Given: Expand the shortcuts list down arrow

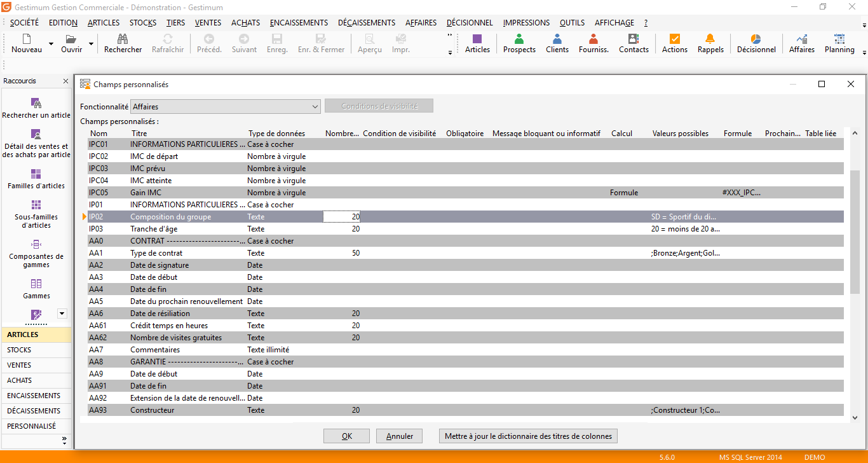Looking at the screenshot, I should point(62,313).
